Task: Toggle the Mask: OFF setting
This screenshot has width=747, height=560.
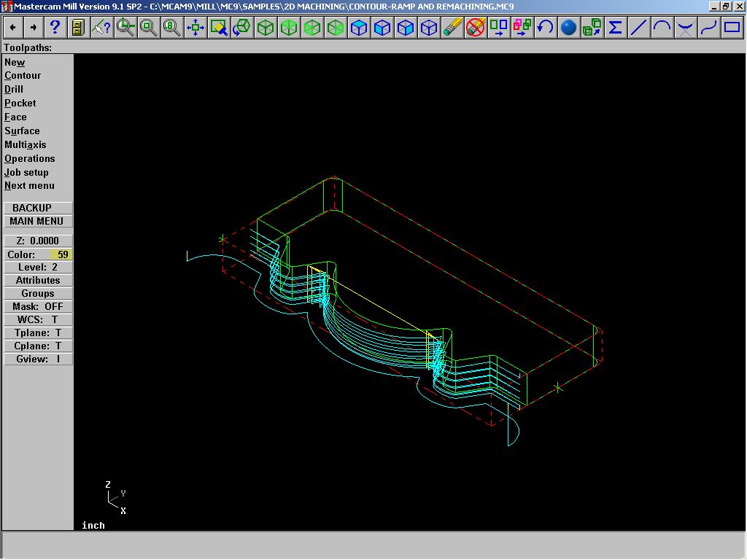Action: (x=38, y=307)
